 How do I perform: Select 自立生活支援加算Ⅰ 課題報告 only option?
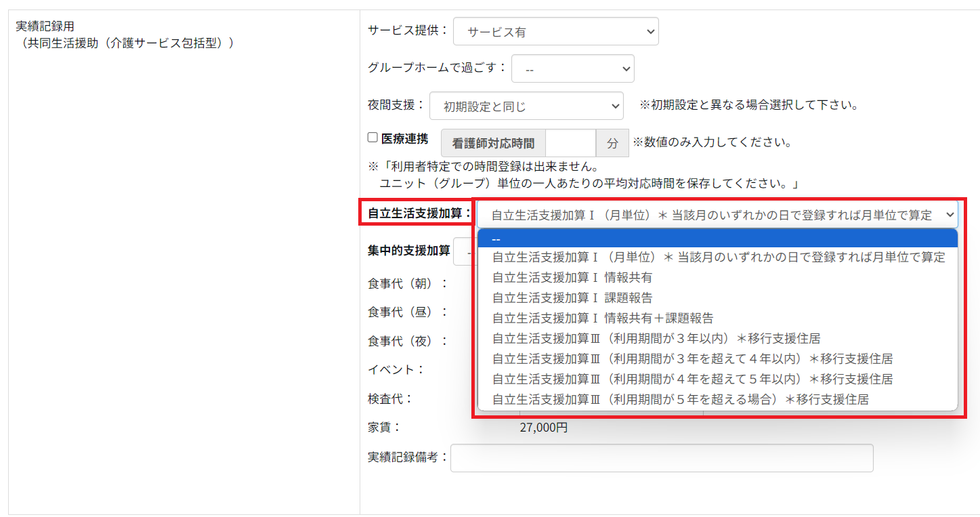point(717,298)
